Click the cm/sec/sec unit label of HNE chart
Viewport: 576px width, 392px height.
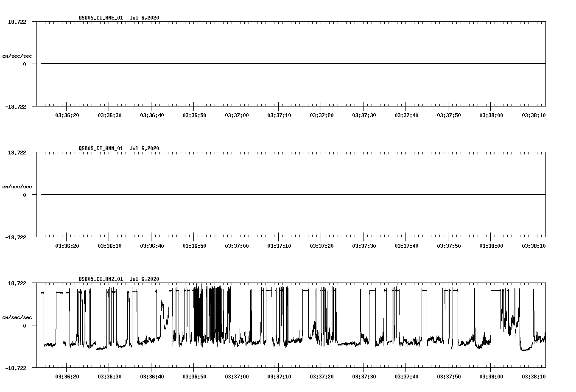[17, 56]
